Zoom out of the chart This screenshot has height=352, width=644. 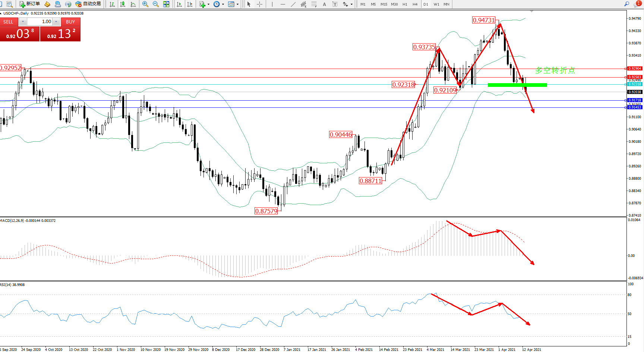(x=155, y=4)
